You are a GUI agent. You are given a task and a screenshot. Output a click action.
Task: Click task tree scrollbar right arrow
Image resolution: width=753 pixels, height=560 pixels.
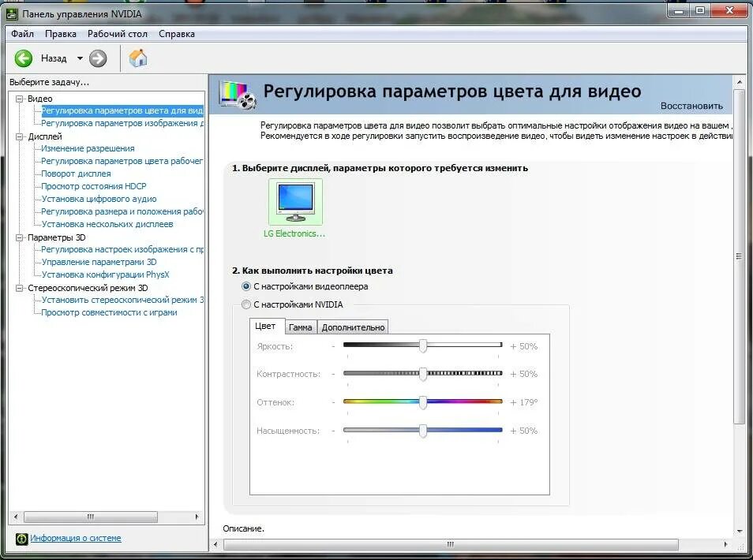[x=197, y=517]
